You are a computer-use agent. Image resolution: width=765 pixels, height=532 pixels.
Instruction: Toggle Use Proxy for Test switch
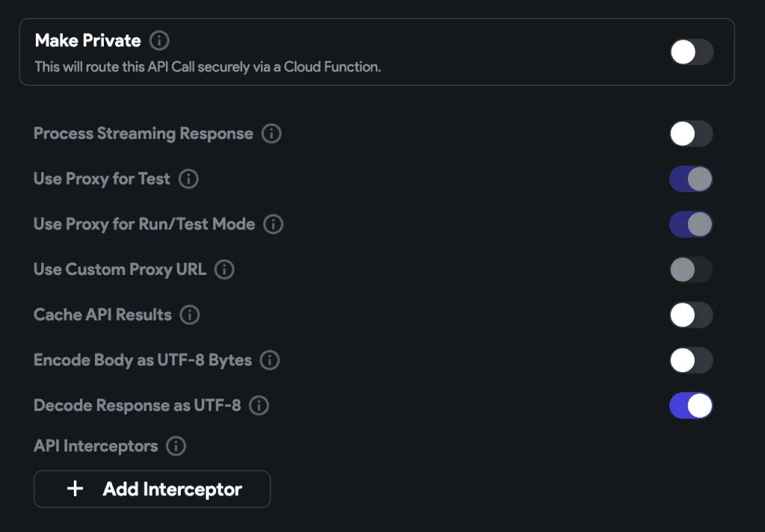(x=691, y=179)
